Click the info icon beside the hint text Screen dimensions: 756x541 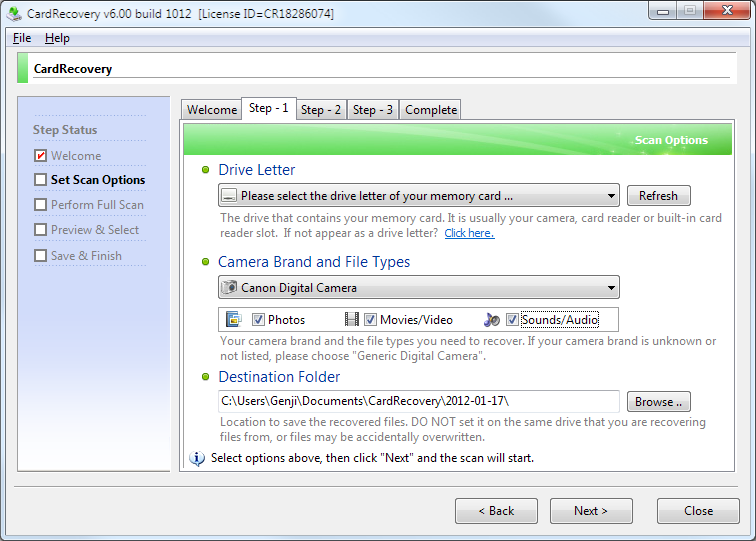197,458
